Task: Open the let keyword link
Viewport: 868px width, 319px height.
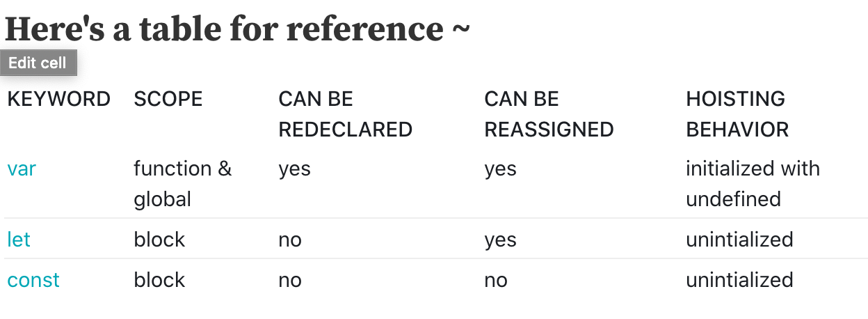Action: 19,240
